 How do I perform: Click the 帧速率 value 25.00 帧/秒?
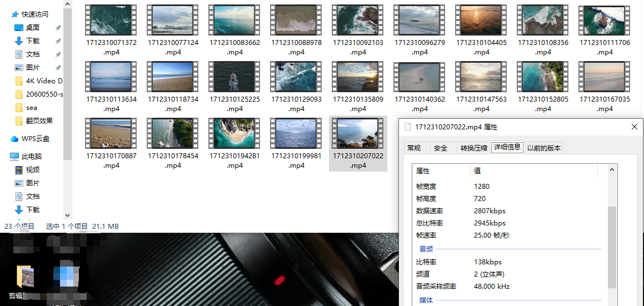[492, 235]
